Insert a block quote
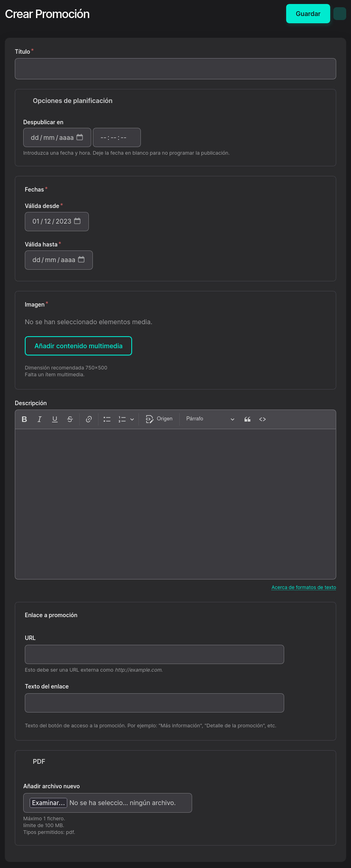This screenshot has height=868, width=351. pos(247,419)
